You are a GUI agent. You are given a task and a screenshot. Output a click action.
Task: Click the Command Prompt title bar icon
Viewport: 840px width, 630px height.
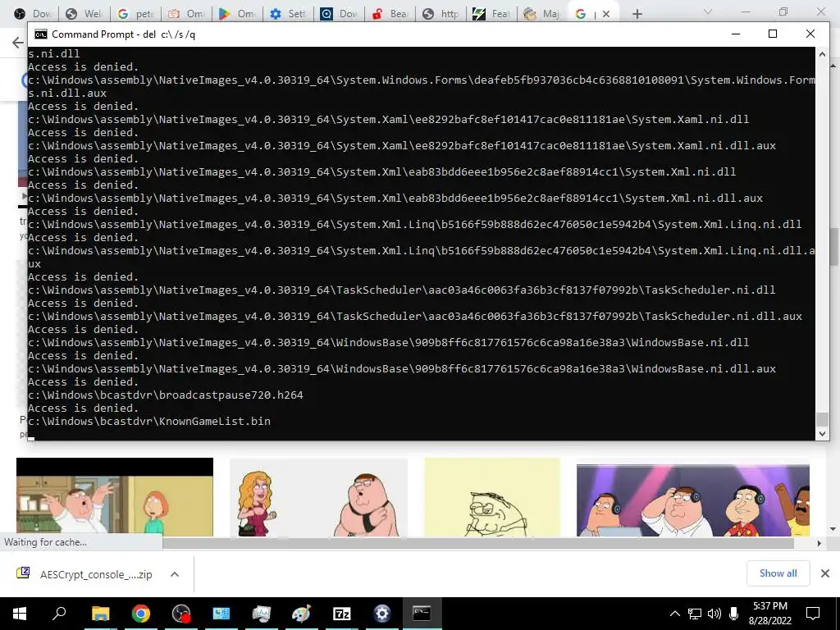tap(41, 34)
